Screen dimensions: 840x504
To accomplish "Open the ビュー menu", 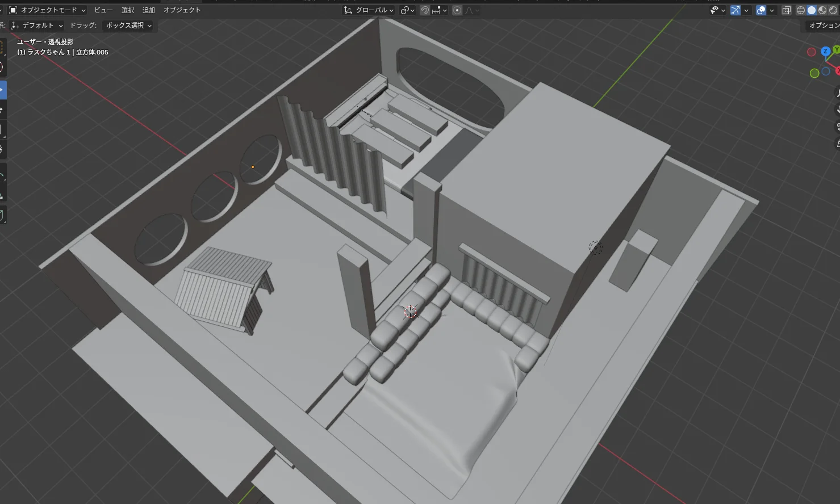I will coord(103,10).
